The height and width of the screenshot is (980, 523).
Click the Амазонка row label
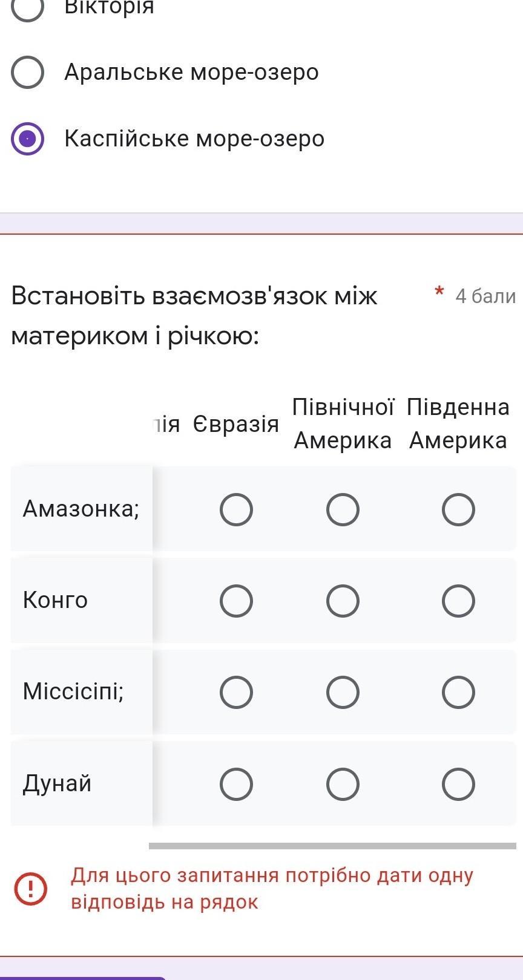click(81, 509)
